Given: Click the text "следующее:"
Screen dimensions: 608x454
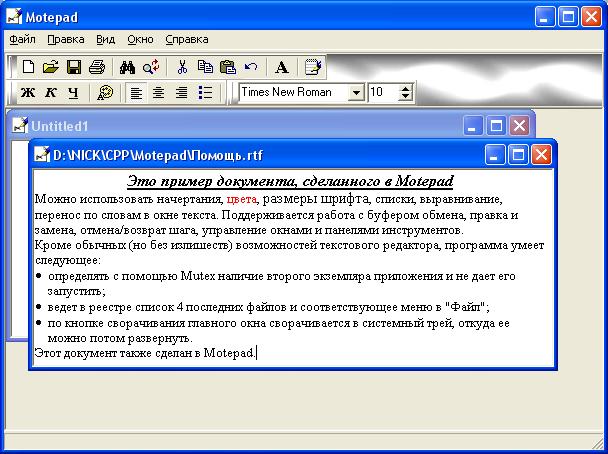Looking at the screenshot, I should 67,261.
